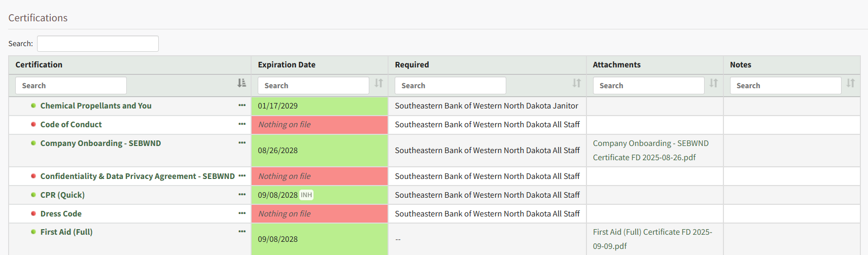Image resolution: width=868 pixels, height=255 pixels.
Task: Click ellipsis icon beside CPR (Quick)
Action: (242, 195)
